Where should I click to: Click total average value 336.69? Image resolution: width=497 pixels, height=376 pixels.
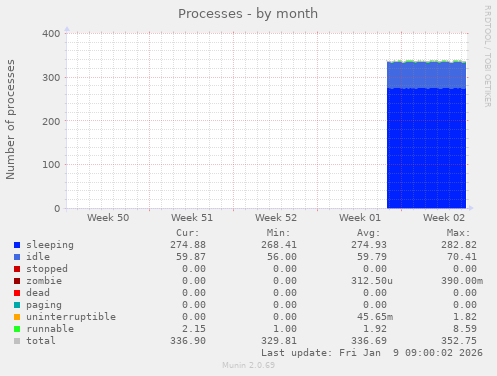(369, 341)
